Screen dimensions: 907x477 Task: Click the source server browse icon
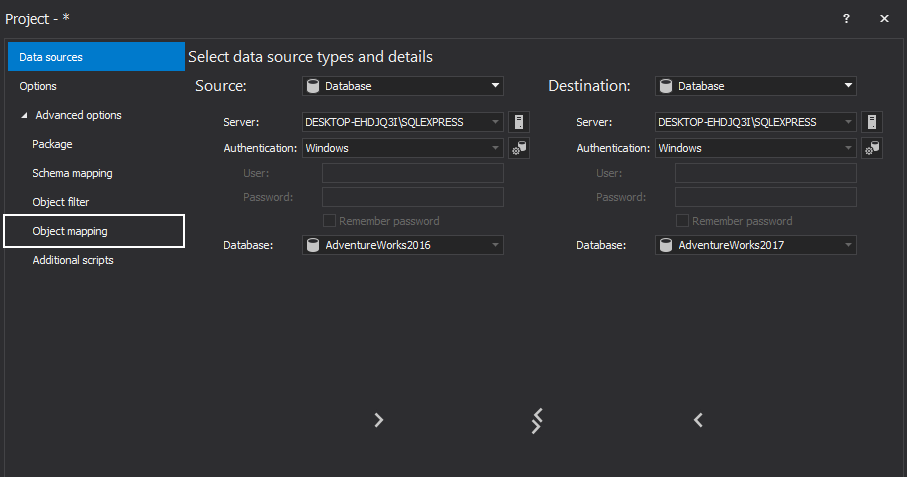click(518, 122)
